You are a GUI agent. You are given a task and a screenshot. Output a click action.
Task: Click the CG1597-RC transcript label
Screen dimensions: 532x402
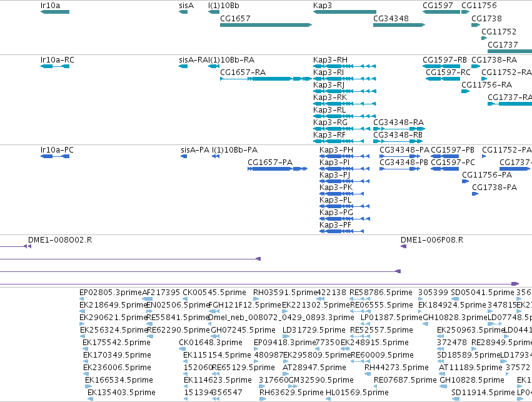[448, 73]
